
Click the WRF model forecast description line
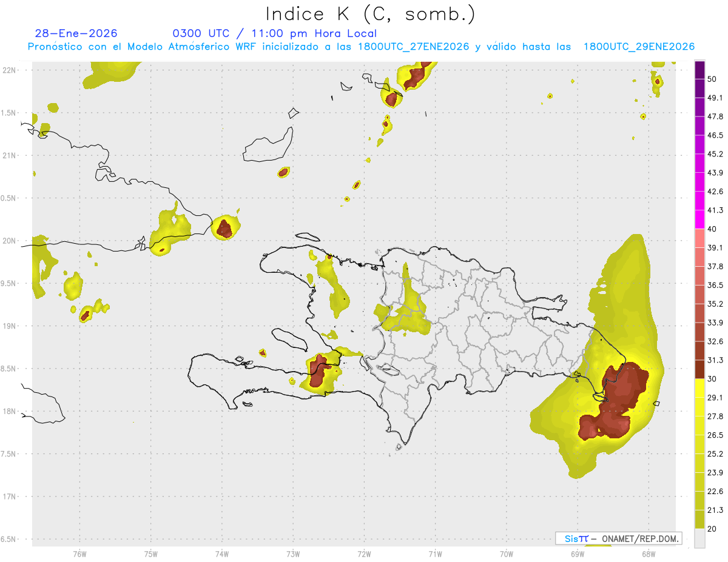(x=360, y=47)
